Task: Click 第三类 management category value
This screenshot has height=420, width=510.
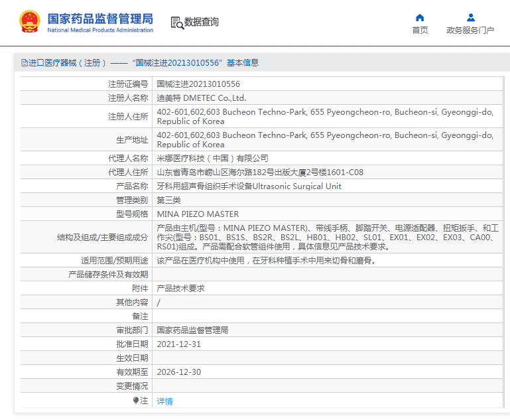Action: pos(169,200)
